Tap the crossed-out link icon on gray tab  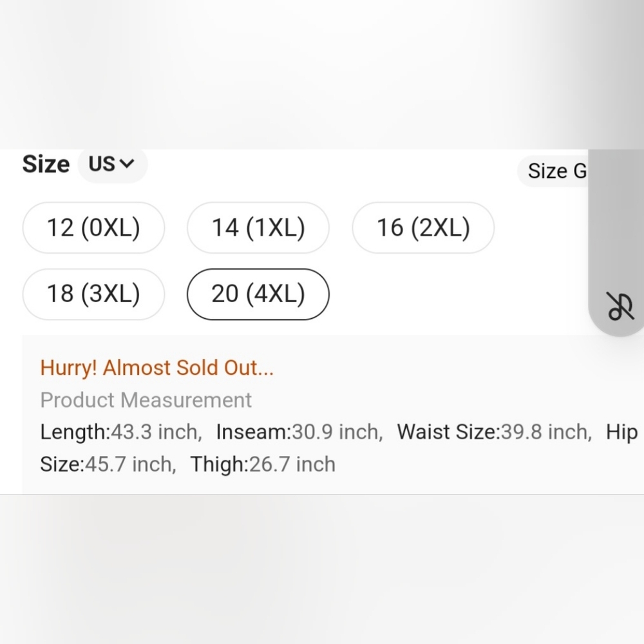tap(620, 306)
